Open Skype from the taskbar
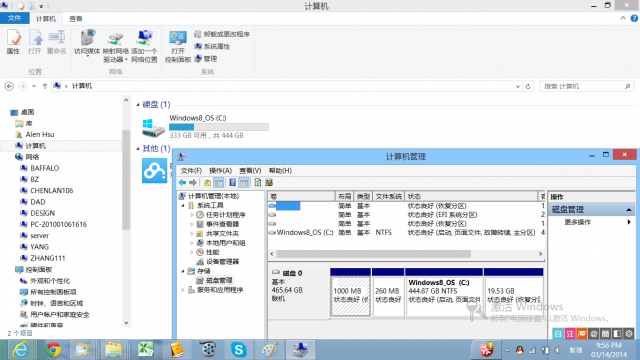The image size is (640, 360). (x=238, y=350)
